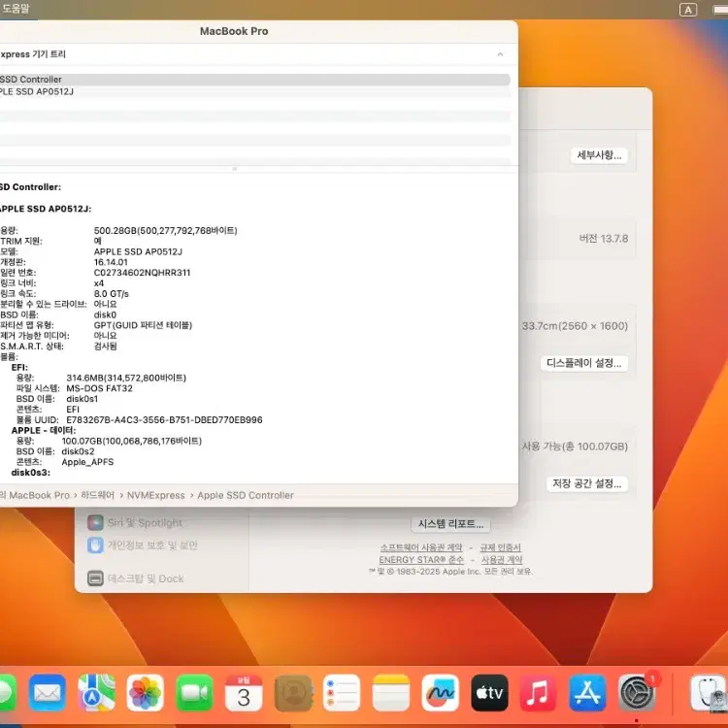The width and height of the screenshot is (728, 728).
Task: Open Calendar showing date 3
Action: coord(244,693)
